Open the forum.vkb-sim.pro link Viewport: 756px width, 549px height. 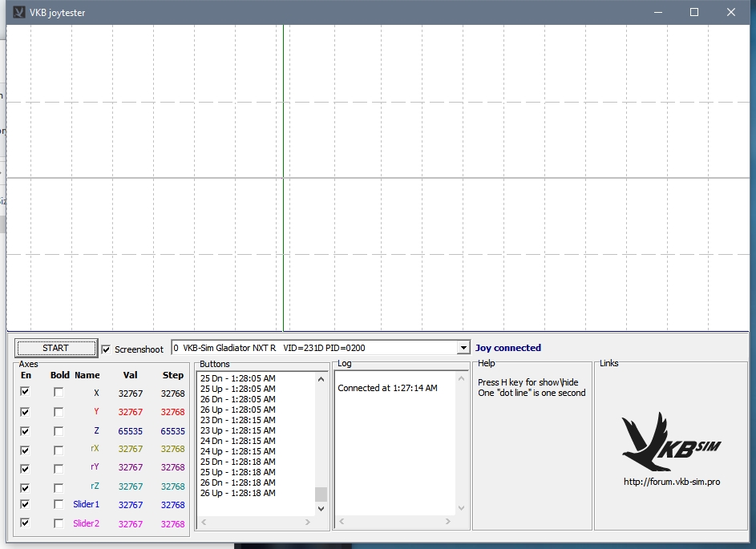point(672,482)
